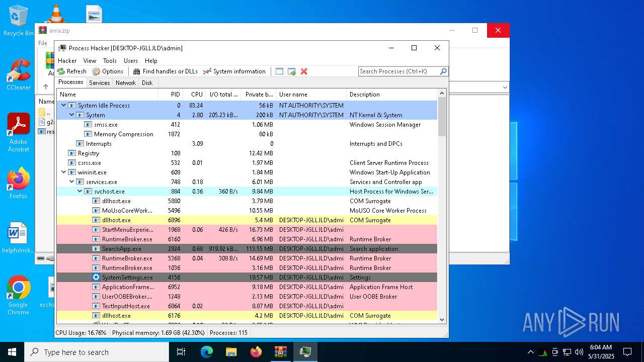Click the process list scroll down arrow
The width and height of the screenshot is (644, 362).
[x=442, y=319]
